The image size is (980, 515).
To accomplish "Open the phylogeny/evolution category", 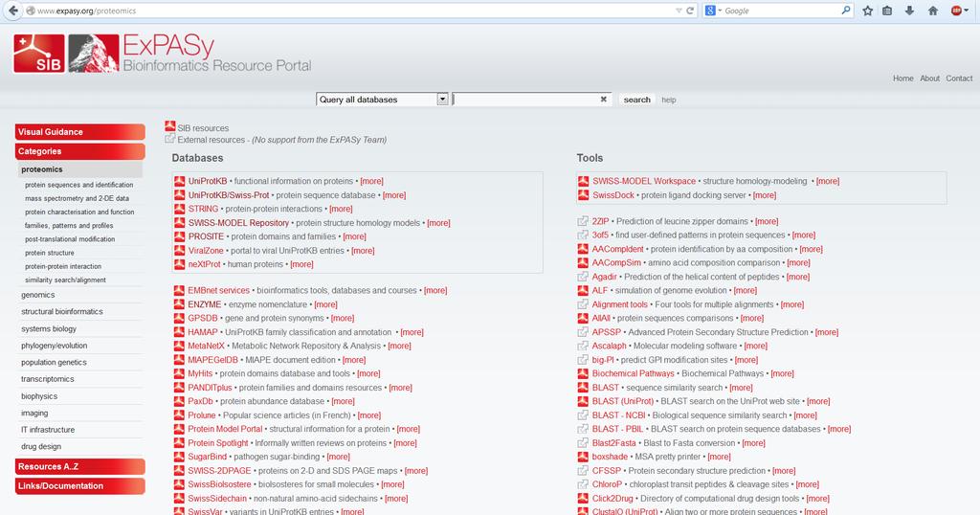I will click(x=54, y=346).
